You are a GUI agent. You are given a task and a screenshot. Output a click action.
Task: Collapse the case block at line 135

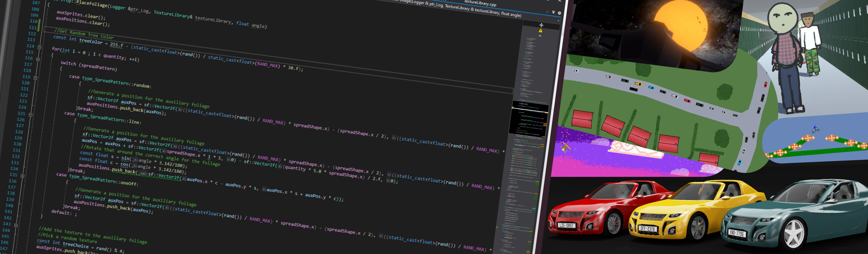pyautogui.click(x=23, y=176)
